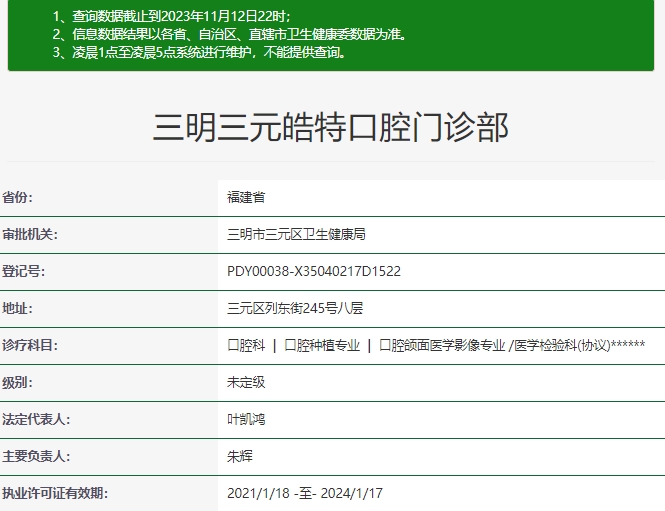Click the 登记号 label
The width and height of the screenshot is (665, 511).
pyautogui.click(x=23, y=271)
